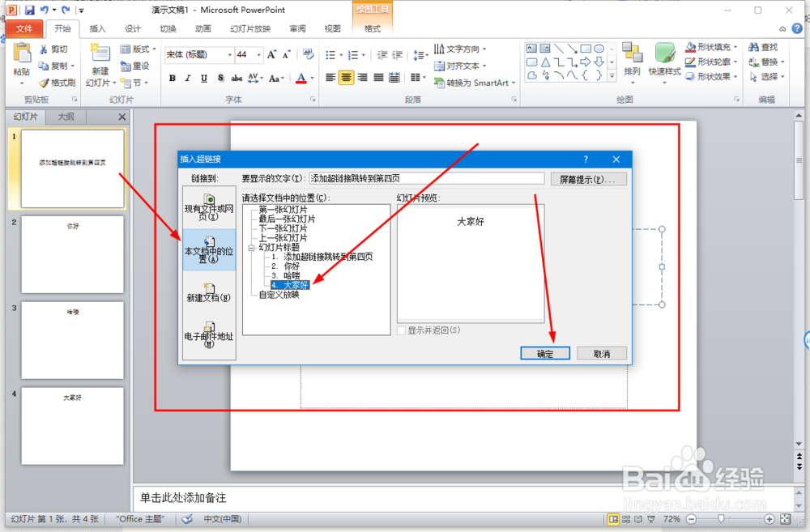
Task: Tick the 显示并返回 checkbox
Action: [x=402, y=330]
